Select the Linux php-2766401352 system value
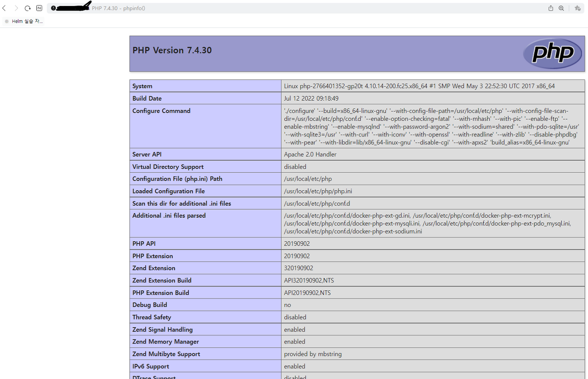 [x=419, y=86]
